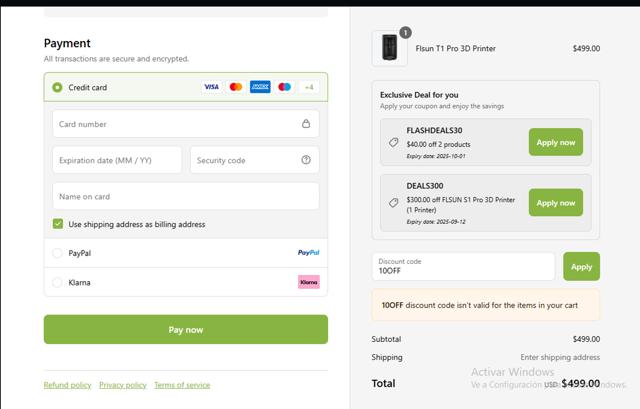The width and height of the screenshot is (640, 409).
Task: Open the Terms of service link
Action: [182, 385]
